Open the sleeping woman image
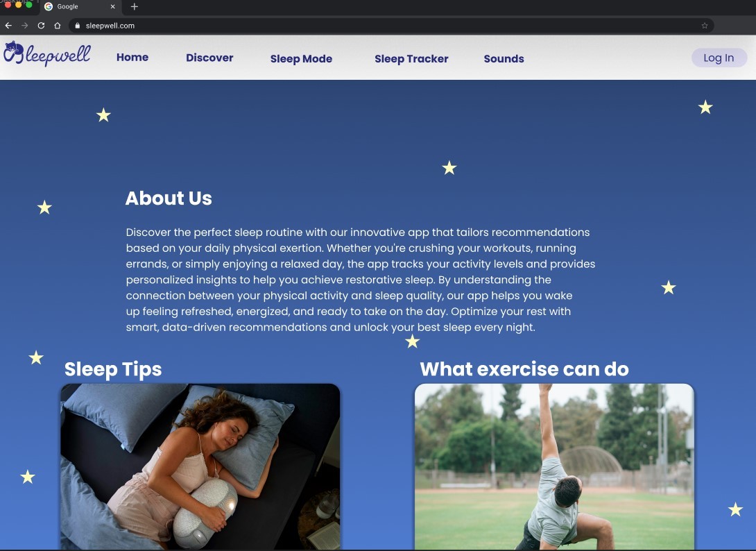756x551 pixels. coord(200,466)
